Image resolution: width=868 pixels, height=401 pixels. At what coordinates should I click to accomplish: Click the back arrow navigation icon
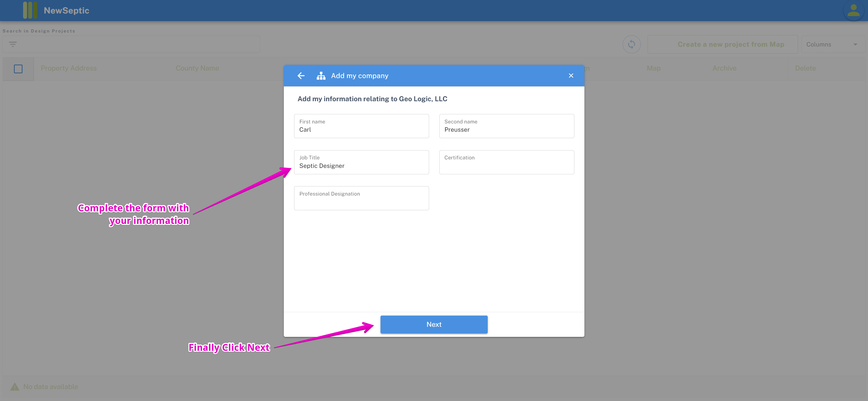[301, 76]
